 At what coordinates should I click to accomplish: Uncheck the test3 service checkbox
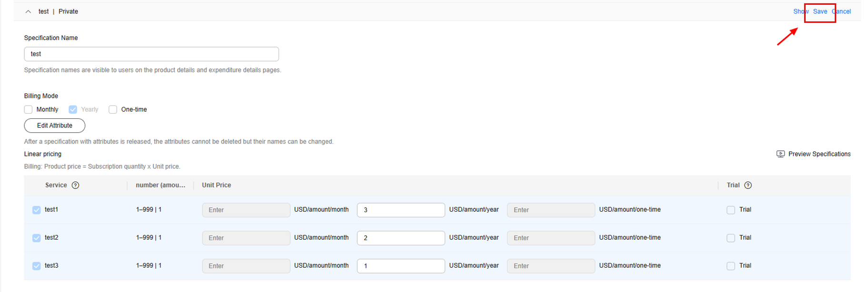[x=37, y=266]
